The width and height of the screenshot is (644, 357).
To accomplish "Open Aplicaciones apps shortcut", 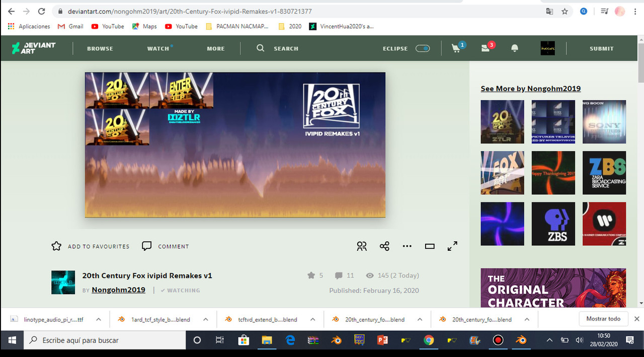I will coord(29,26).
